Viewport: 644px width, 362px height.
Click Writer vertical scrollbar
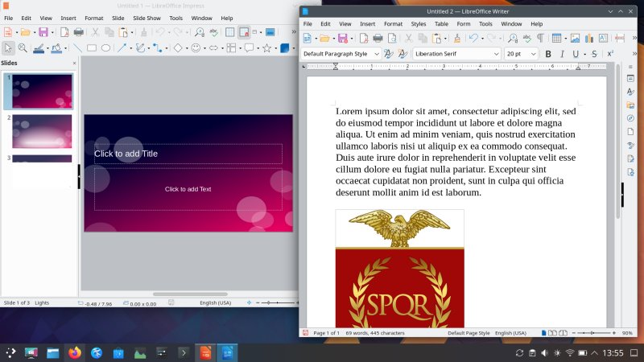click(x=617, y=142)
